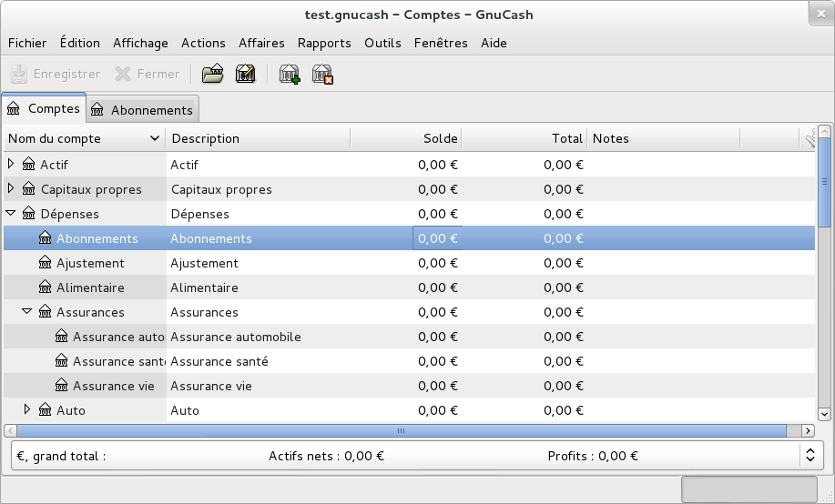Click the bank icon beside Assurance vie
The width and height of the screenshot is (835, 504).
pos(62,386)
